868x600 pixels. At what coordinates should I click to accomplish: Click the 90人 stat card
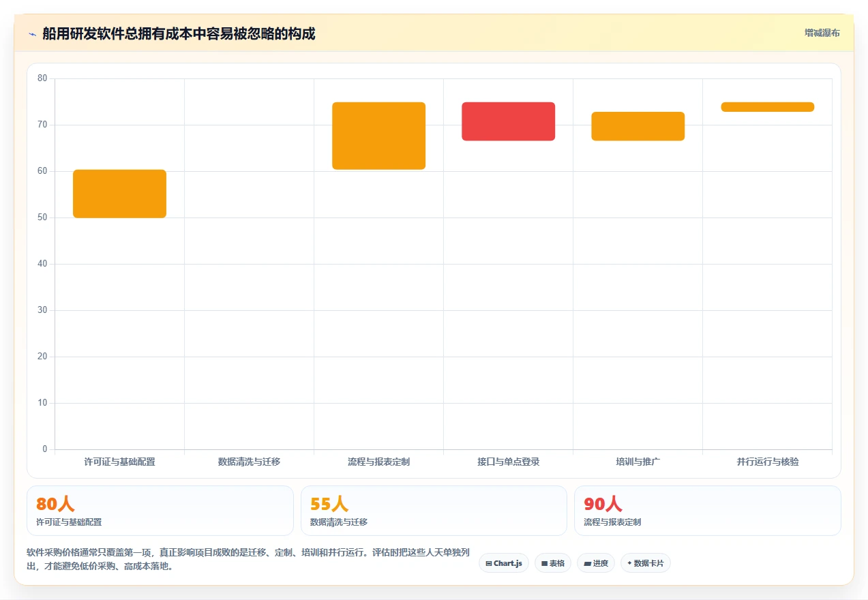(x=708, y=511)
